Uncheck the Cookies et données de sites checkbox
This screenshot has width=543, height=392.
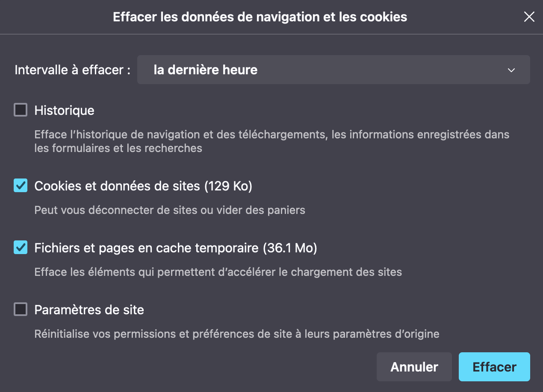point(21,186)
